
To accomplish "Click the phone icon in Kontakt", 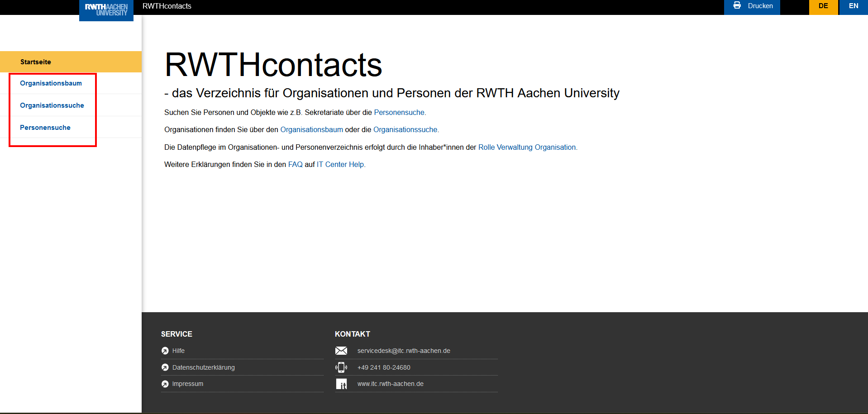I will click(x=341, y=367).
